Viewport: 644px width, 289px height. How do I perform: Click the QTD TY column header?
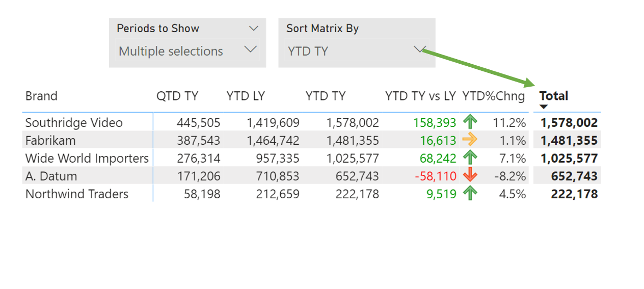[x=177, y=96]
